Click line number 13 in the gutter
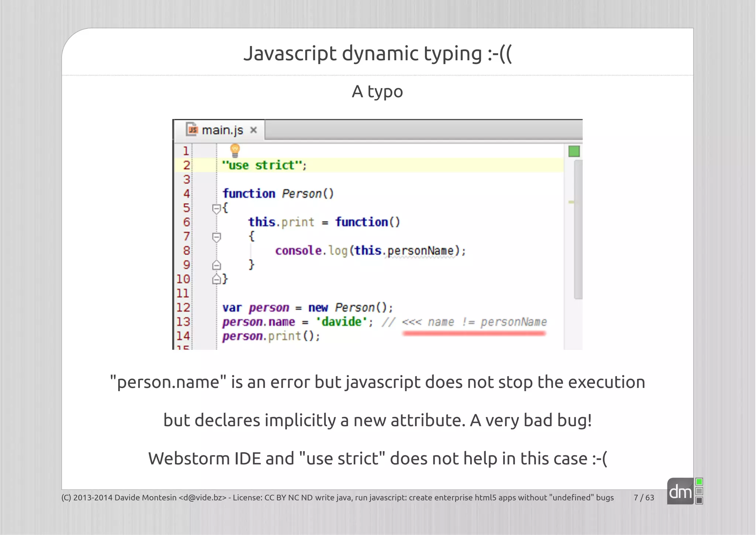Image resolution: width=756 pixels, height=535 pixels. tap(183, 322)
